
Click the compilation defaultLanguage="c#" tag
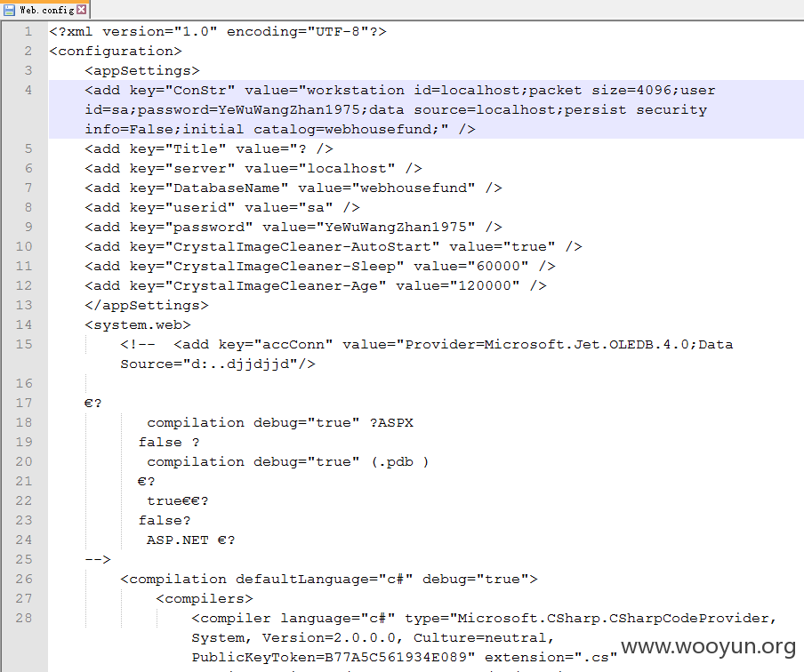(329, 580)
